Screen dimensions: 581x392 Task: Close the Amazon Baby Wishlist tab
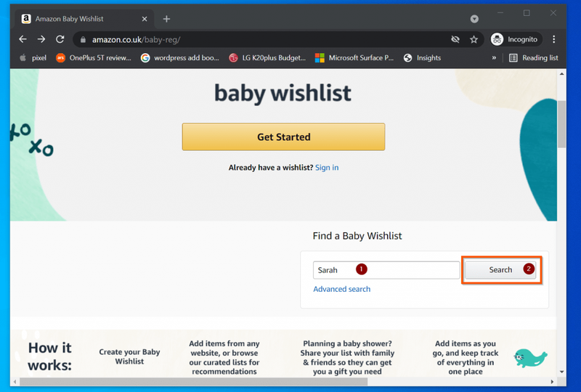point(145,19)
